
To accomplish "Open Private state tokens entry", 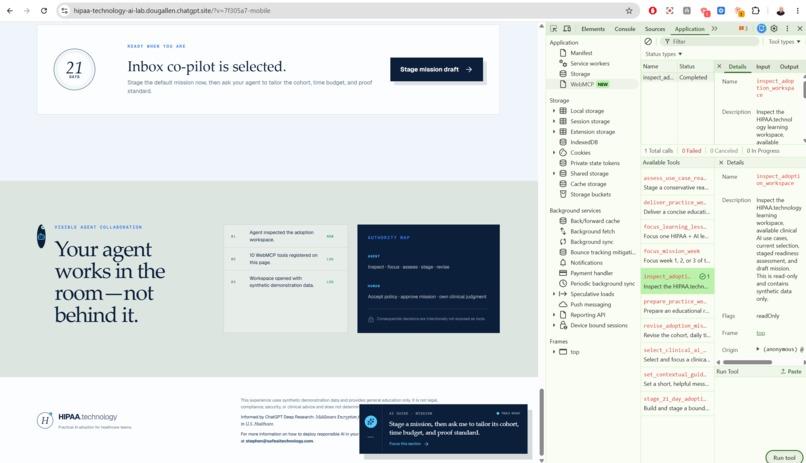I will pyautogui.click(x=595, y=163).
